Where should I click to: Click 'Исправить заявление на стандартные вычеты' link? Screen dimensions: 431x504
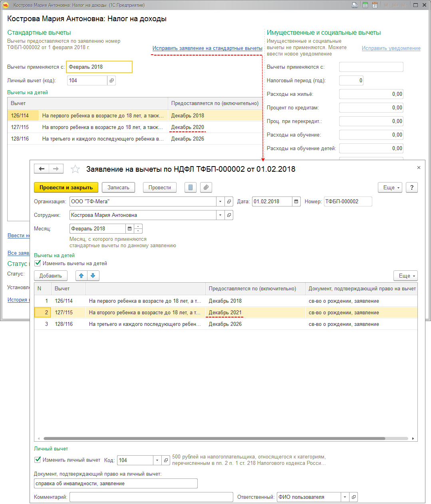[207, 48]
